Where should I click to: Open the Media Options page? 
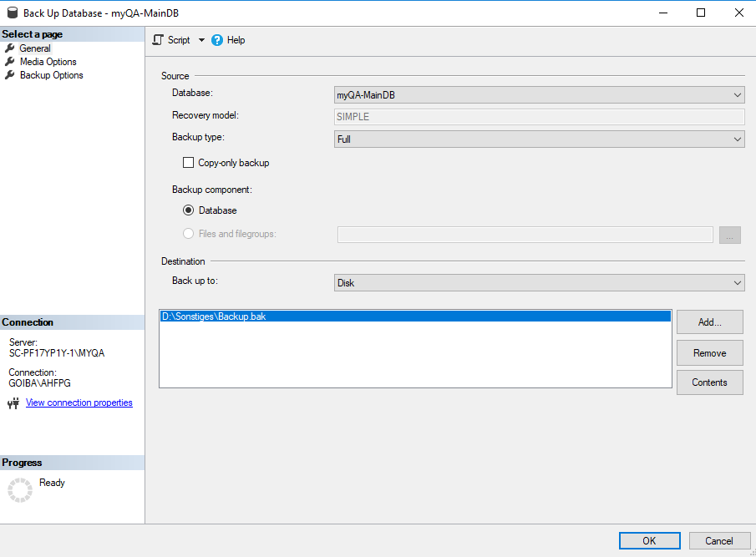point(48,62)
